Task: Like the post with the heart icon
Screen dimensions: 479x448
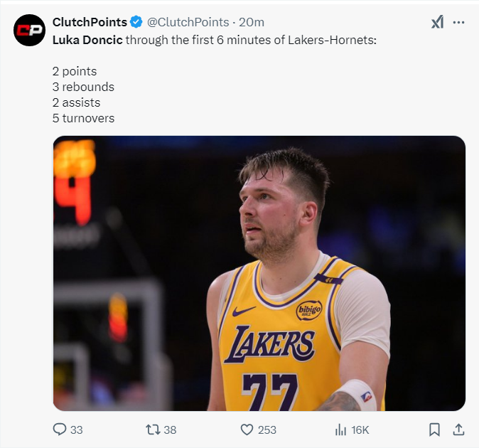Action: click(247, 430)
